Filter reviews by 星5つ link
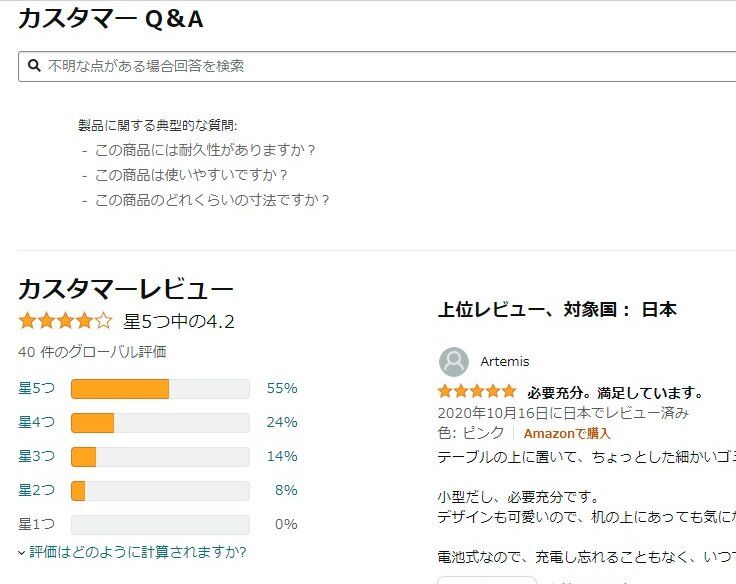 tap(36, 389)
